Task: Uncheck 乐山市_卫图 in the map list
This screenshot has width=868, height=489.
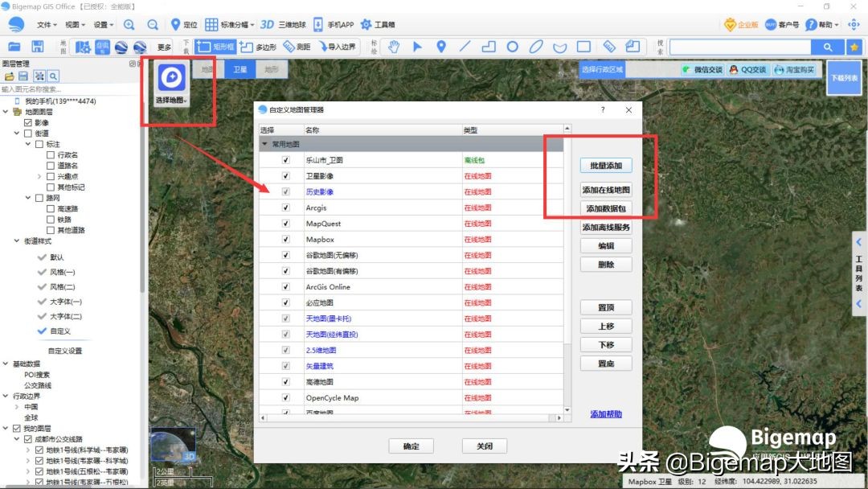Action: (x=284, y=159)
